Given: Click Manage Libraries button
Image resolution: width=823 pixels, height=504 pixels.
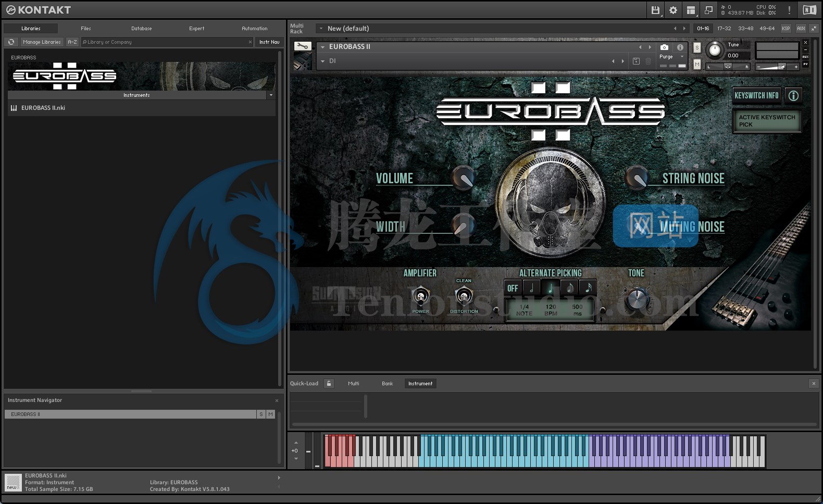Looking at the screenshot, I should (x=42, y=42).
